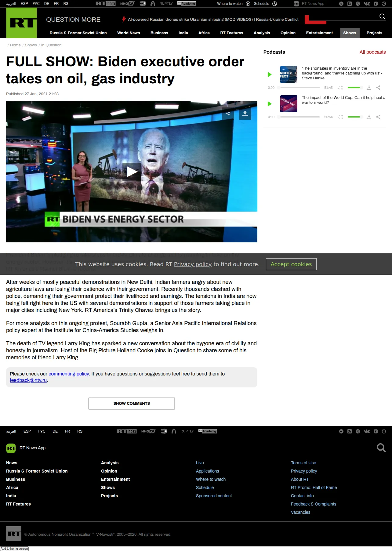Open the search magnifier in the header
This screenshot has height=551, width=392.
click(382, 16)
